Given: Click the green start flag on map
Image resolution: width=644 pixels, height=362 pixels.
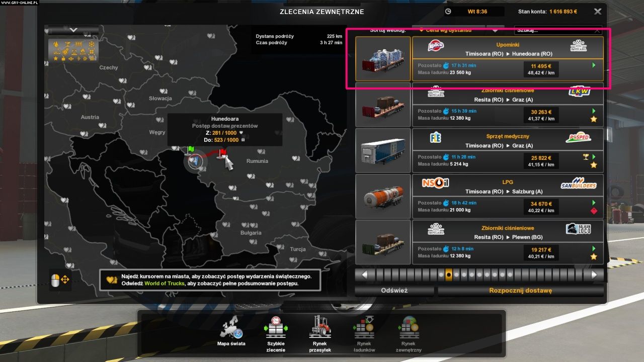Looking at the screenshot, I should (x=191, y=149).
